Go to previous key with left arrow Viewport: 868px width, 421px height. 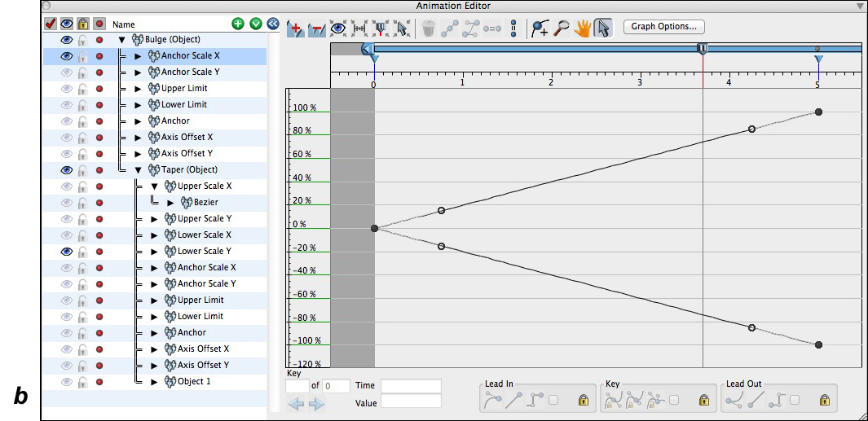point(296,405)
